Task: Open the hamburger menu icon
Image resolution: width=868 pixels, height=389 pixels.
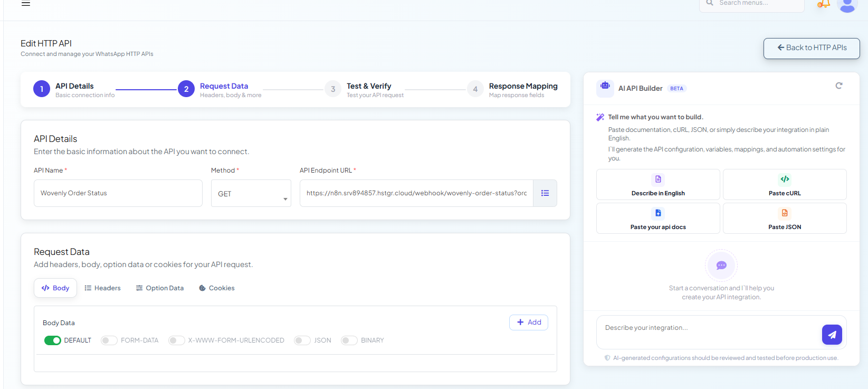Action: click(26, 3)
